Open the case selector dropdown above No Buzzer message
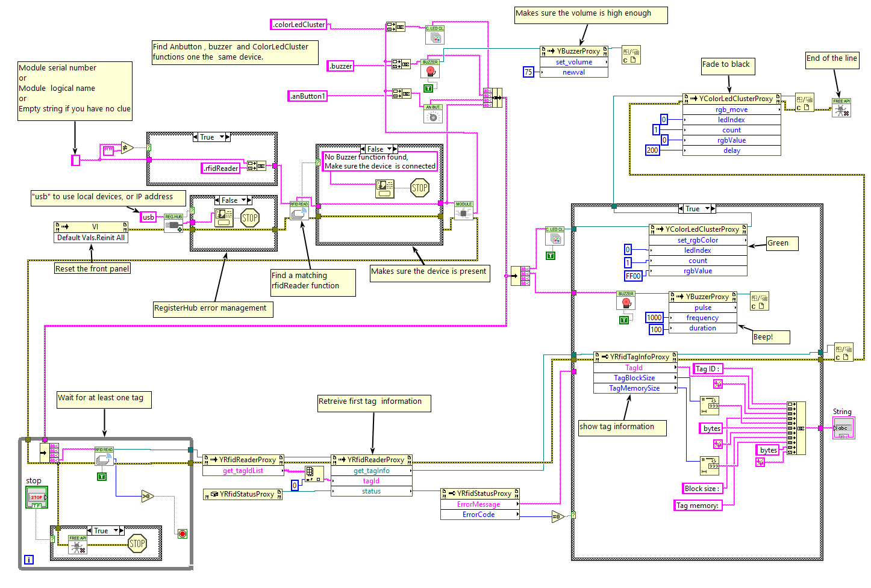 click(379, 149)
